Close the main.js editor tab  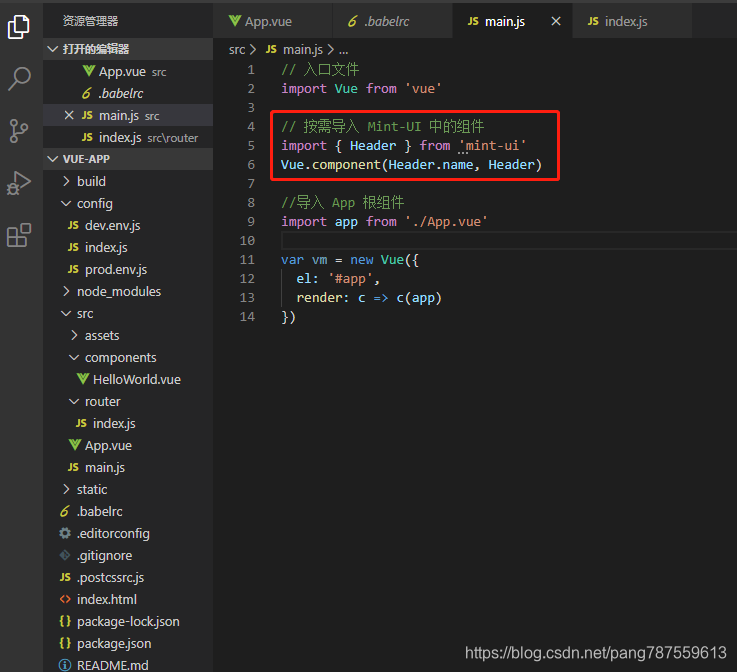click(556, 21)
